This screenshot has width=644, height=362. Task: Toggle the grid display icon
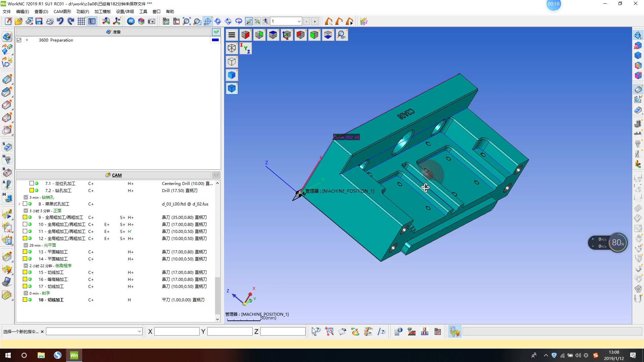pos(81,21)
